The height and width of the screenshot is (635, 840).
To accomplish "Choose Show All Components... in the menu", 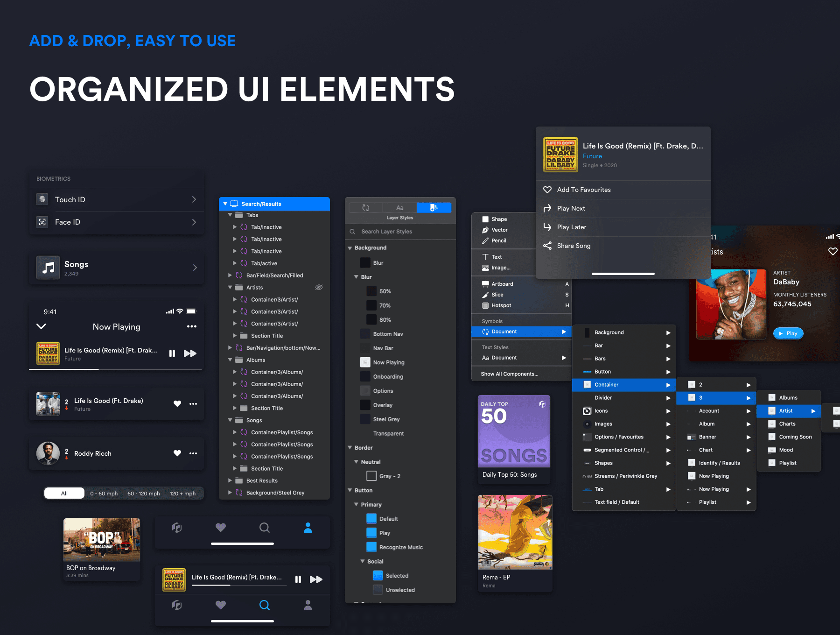I will (x=510, y=374).
